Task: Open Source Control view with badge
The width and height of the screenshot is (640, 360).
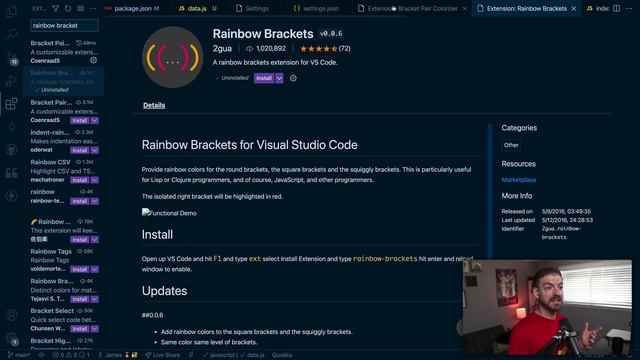Action: click(x=11, y=58)
